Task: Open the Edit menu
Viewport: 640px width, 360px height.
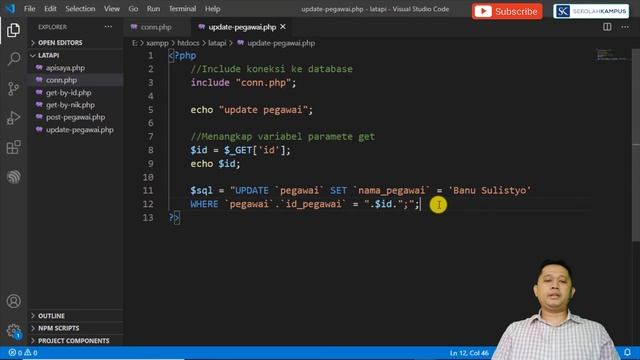Action: [x=50, y=9]
